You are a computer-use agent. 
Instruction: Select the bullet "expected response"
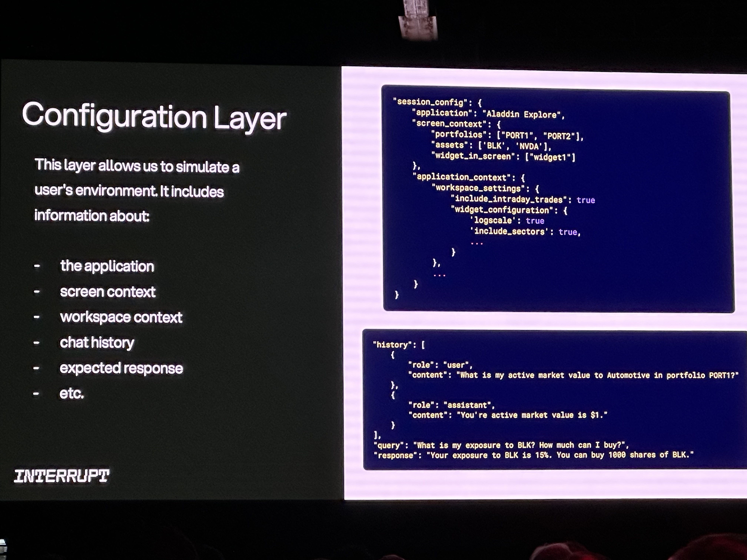[x=121, y=368]
